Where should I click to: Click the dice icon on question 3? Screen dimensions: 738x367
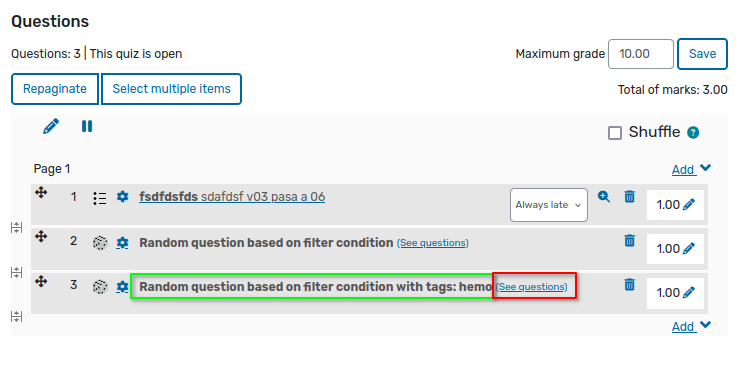(100, 287)
